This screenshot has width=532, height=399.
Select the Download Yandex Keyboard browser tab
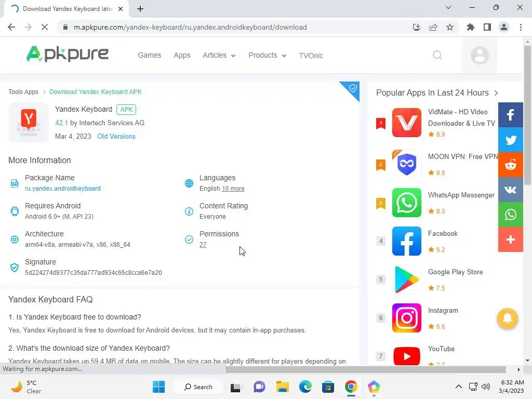pos(66,9)
